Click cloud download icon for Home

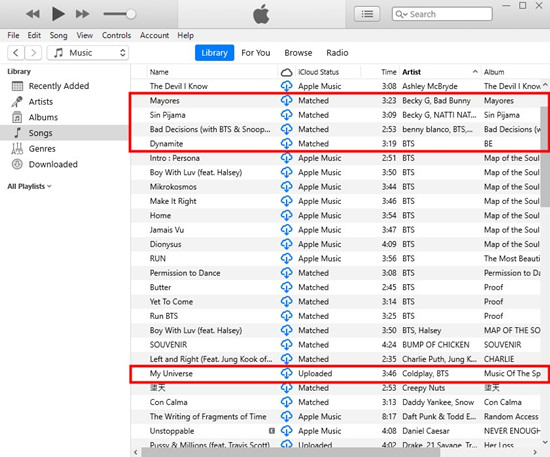point(287,215)
